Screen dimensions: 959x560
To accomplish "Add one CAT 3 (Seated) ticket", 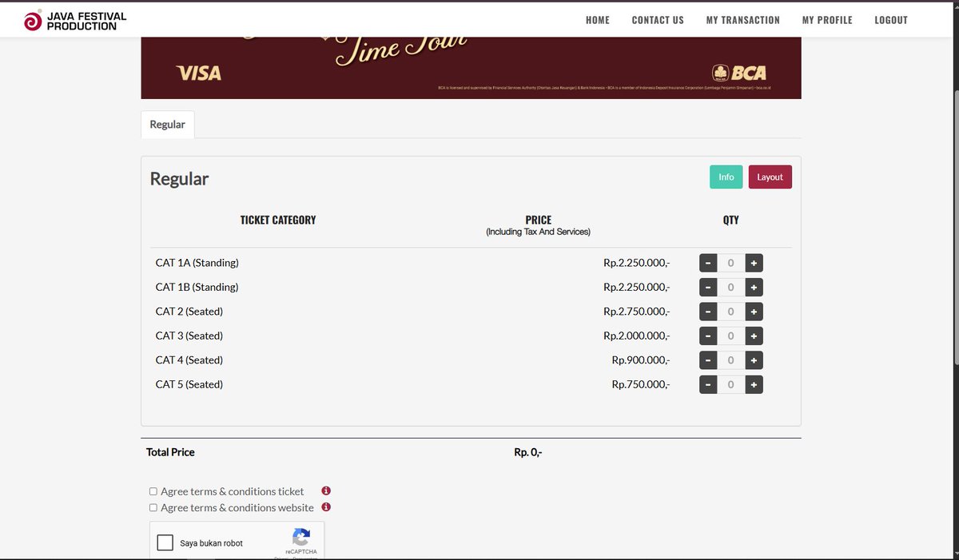I will click(x=754, y=336).
